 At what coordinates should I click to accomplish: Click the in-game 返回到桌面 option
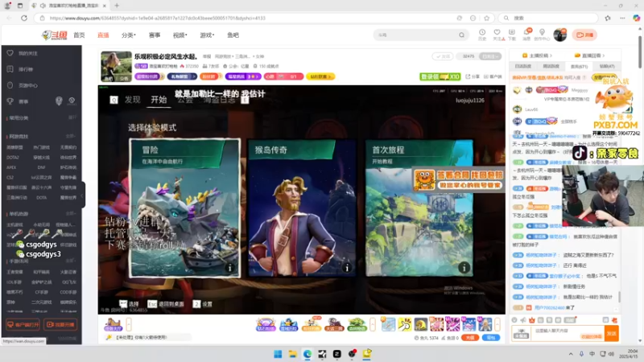166,304
